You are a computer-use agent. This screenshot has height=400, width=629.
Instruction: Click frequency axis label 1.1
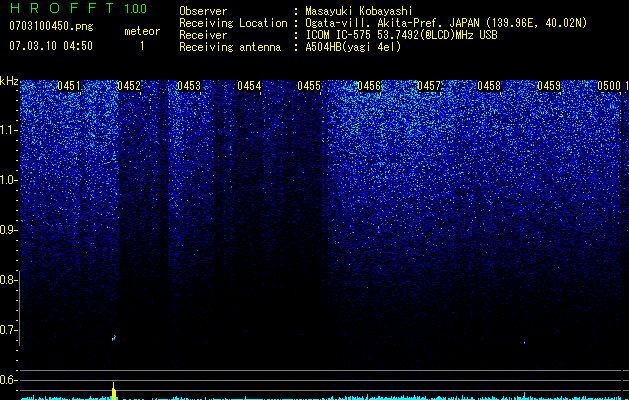(x=8, y=130)
